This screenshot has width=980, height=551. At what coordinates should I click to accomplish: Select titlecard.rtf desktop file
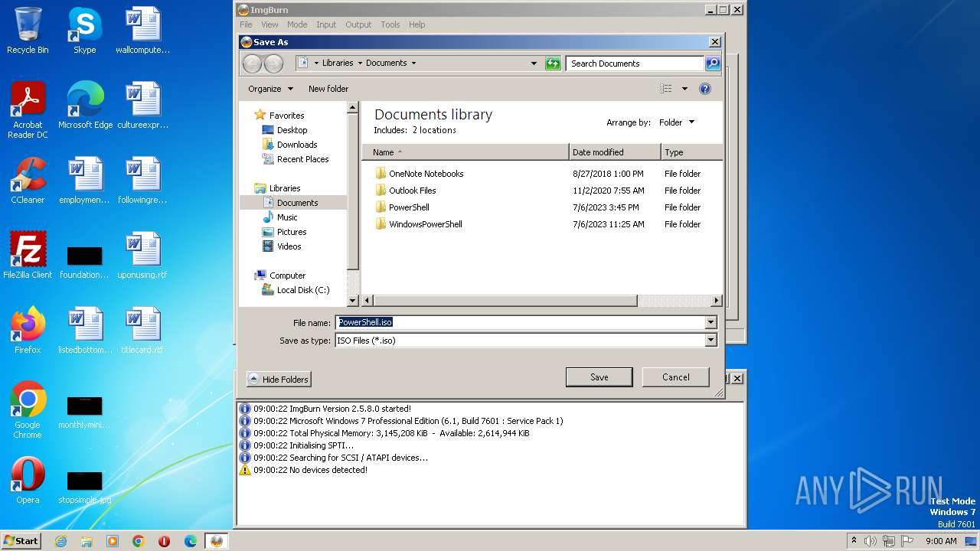pyautogui.click(x=142, y=330)
